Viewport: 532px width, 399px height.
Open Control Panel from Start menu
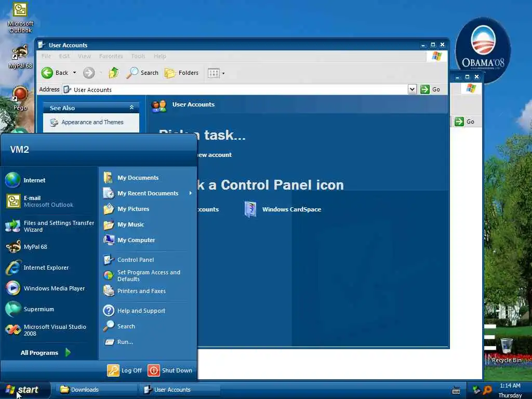point(148,260)
